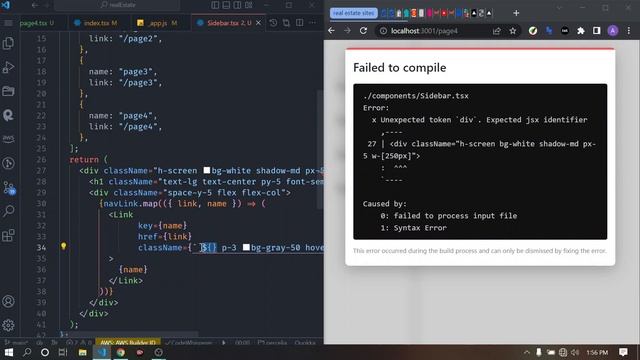Open Windows taskbar search
Image resolution: width=640 pixels, height=360 pixels.
point(27,352)
